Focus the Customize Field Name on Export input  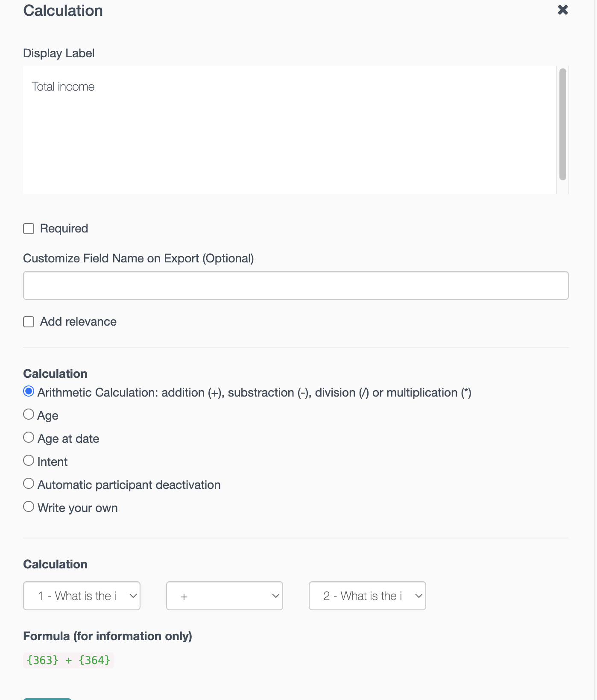point(296,285)
